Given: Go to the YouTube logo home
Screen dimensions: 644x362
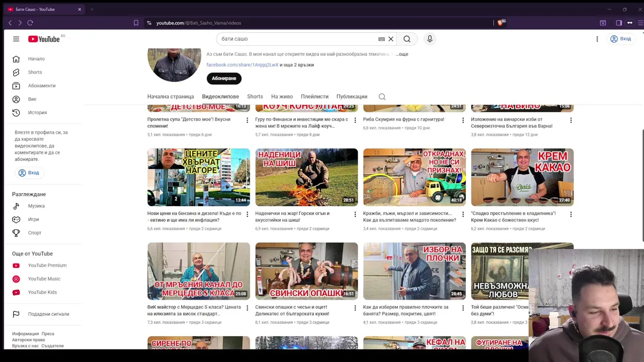Looking at the screenshot, I should 44,39.
